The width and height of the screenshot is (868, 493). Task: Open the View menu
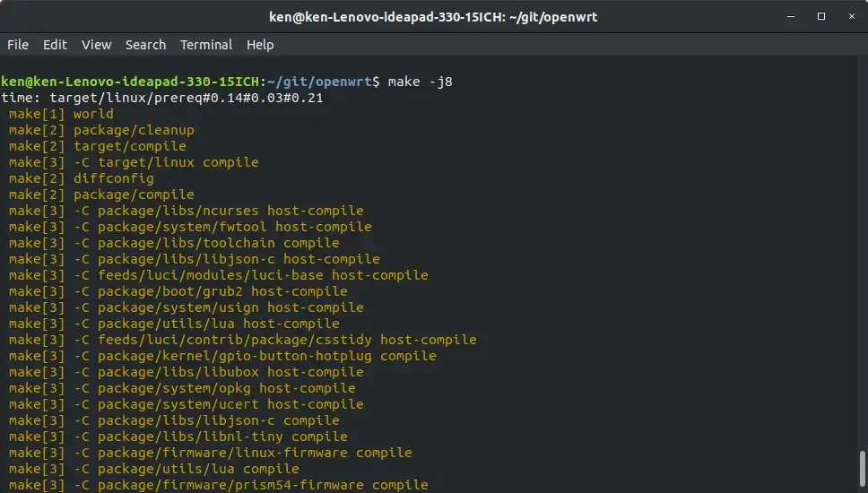tap(96, 45)
